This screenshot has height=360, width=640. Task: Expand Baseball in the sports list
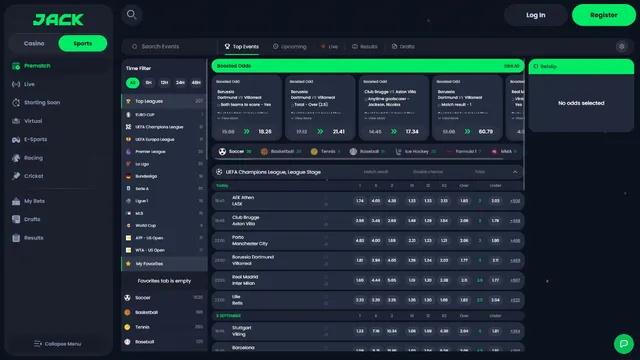164,342
